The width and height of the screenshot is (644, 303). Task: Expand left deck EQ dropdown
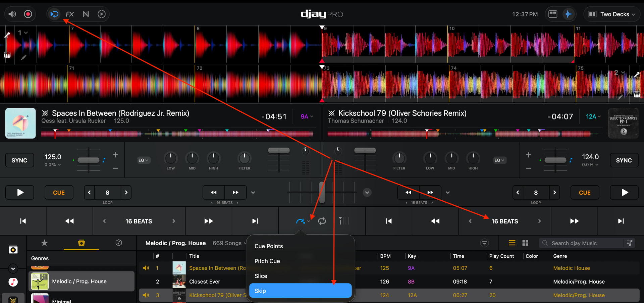pos(143,160)
